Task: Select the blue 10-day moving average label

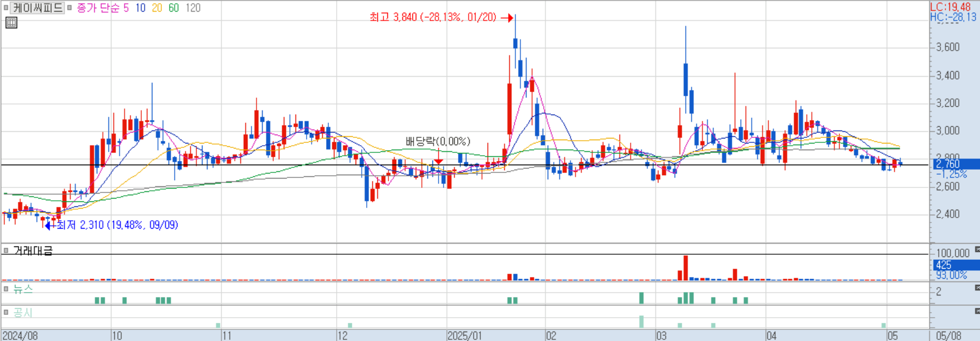Action: click(140, 8)
